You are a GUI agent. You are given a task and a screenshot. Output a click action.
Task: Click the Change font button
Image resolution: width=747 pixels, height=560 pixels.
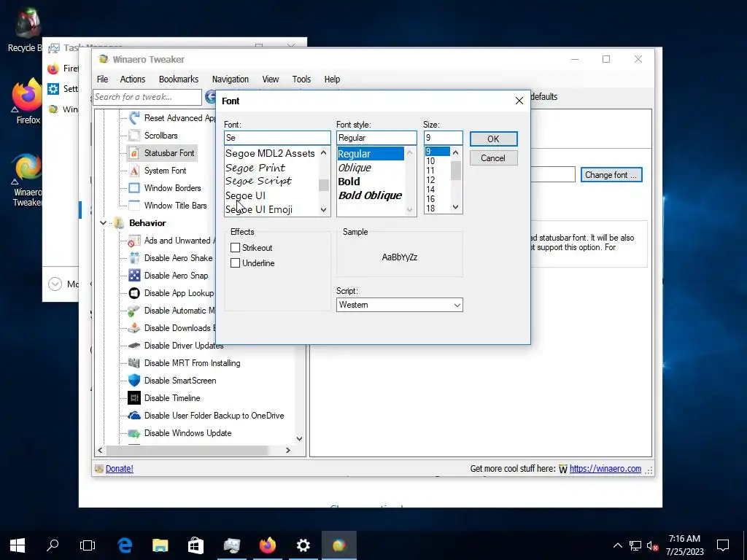(x=611, y=175)
